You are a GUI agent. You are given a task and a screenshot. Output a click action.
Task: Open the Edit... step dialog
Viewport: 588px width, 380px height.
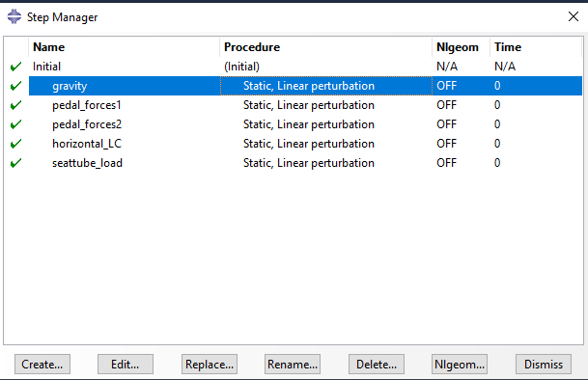tap(126, 364)
